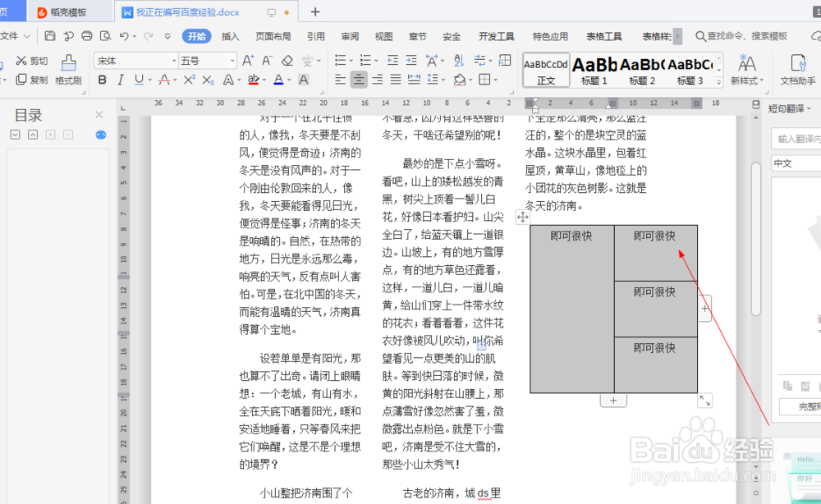Click the plus button below the table
Viewport: 821px width, 504px height.
point(613,400)
